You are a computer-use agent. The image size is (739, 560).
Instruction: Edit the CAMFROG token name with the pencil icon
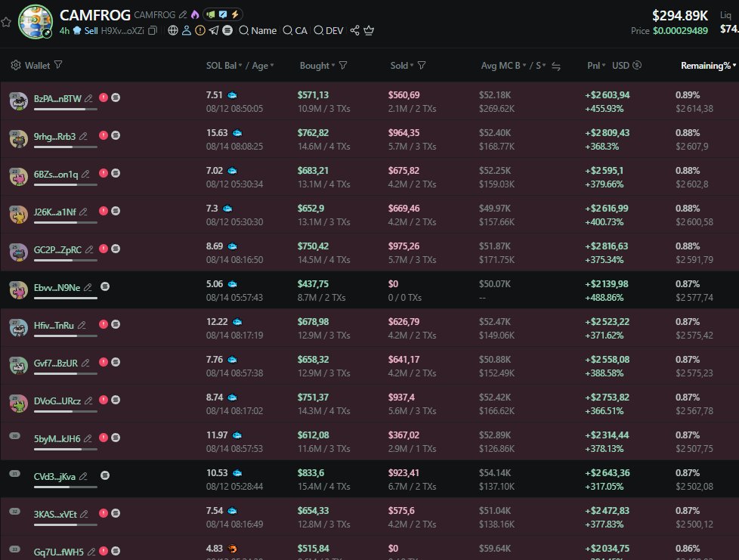pyautogui.click(x=183, y=15)
